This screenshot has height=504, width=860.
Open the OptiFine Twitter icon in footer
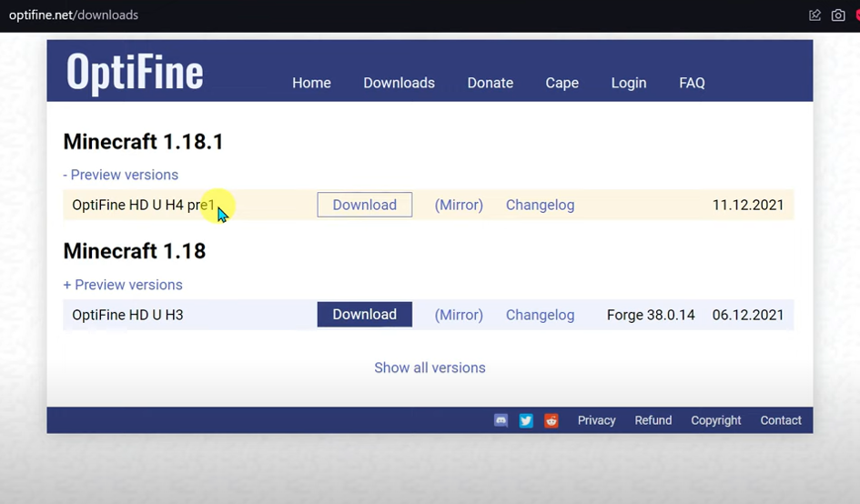pyautogui.click(x=526, y=420)
